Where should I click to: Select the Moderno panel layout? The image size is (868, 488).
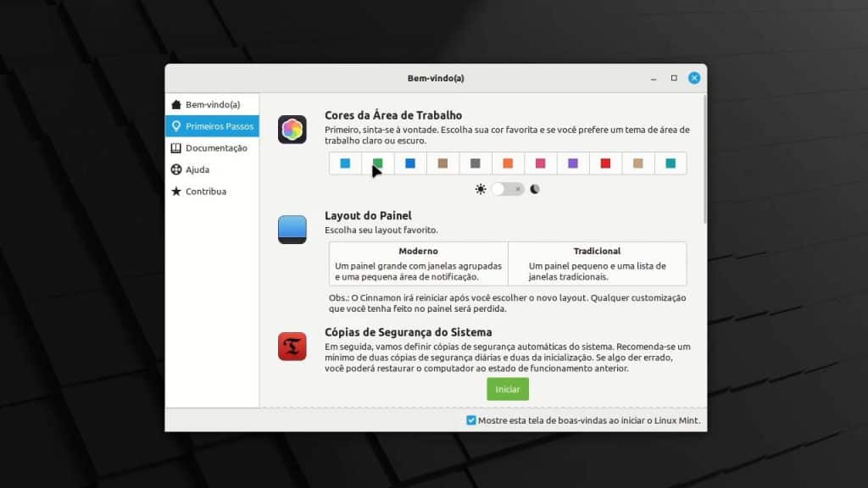[417, 263]
